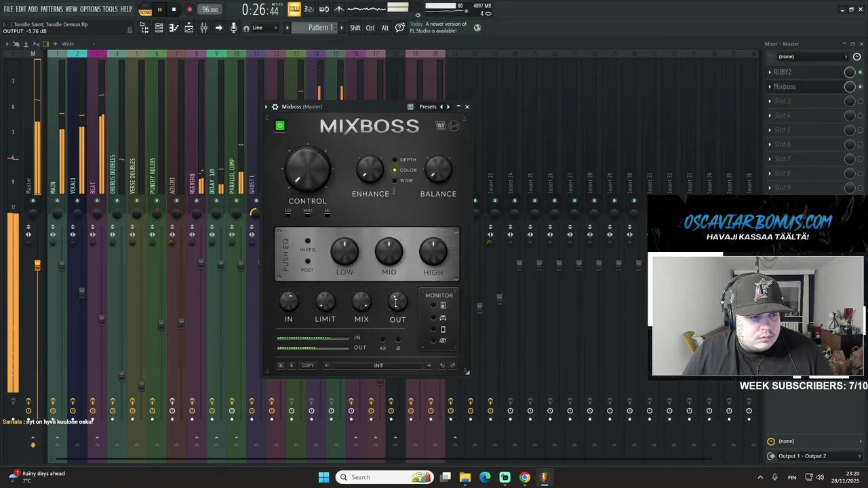This screenshot has width=868, height=488.
Task: Stop playback in the transport bar
Action: [174, 9]
